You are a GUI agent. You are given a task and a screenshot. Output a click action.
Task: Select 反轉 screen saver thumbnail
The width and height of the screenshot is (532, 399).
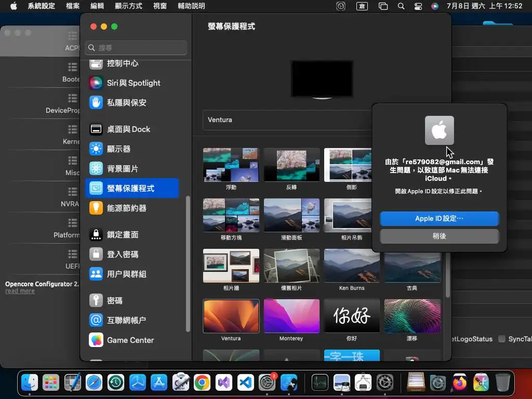(x=291, y=165)
